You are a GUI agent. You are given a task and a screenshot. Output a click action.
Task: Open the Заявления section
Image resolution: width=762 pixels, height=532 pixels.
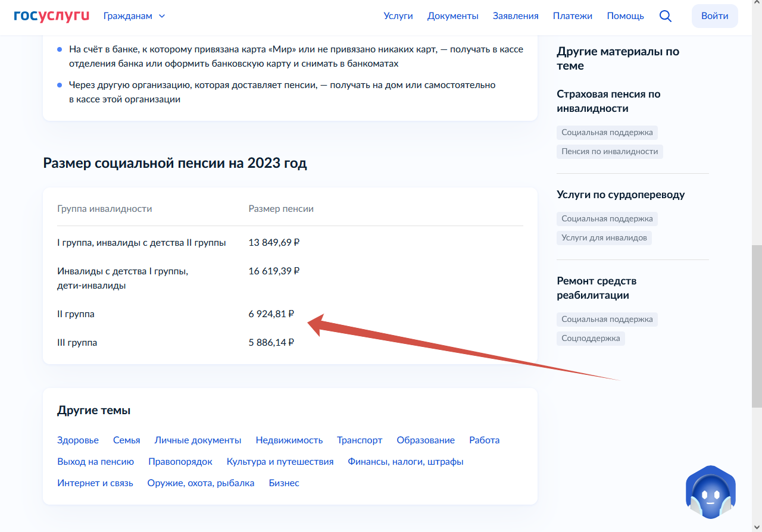pos(516,16)
